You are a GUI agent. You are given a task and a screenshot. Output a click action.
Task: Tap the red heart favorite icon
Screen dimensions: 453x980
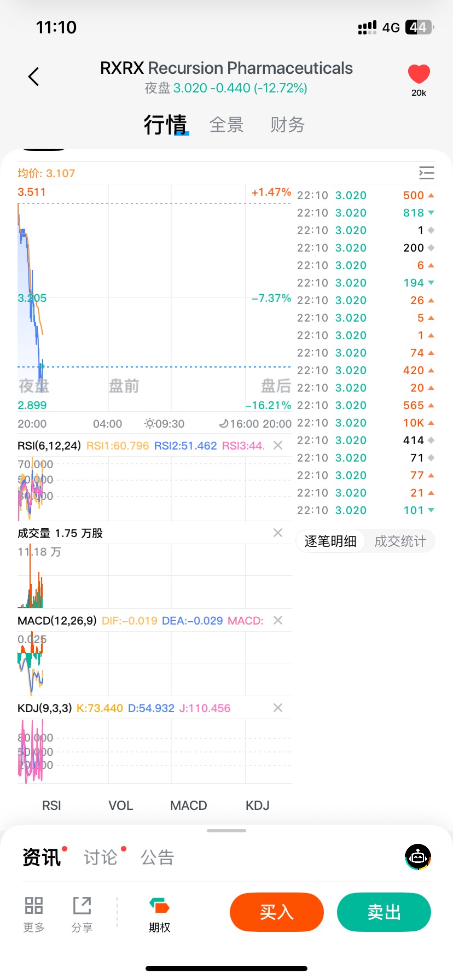pyautogui.click(x=419, y=74)
